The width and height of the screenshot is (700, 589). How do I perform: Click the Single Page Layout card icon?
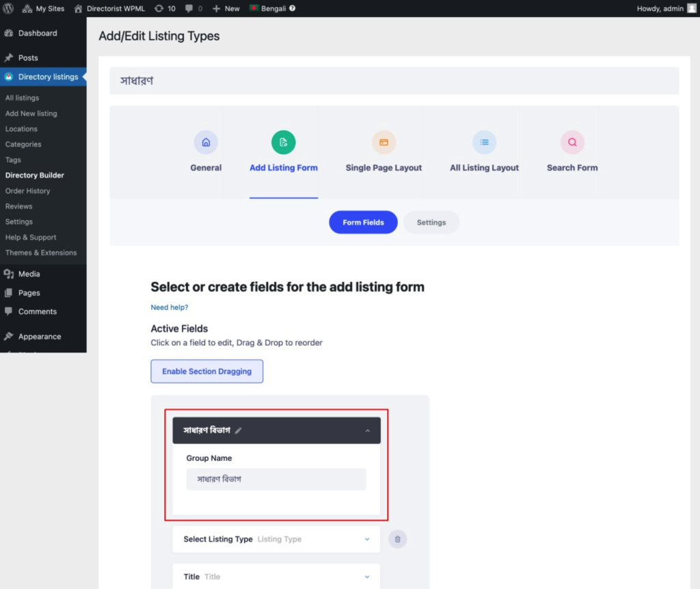(x=384, y=142)
